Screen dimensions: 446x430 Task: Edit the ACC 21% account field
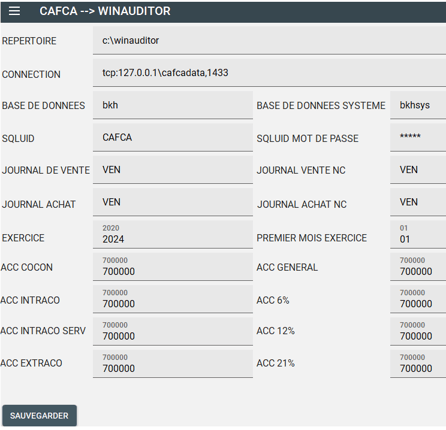coord(418,364)
